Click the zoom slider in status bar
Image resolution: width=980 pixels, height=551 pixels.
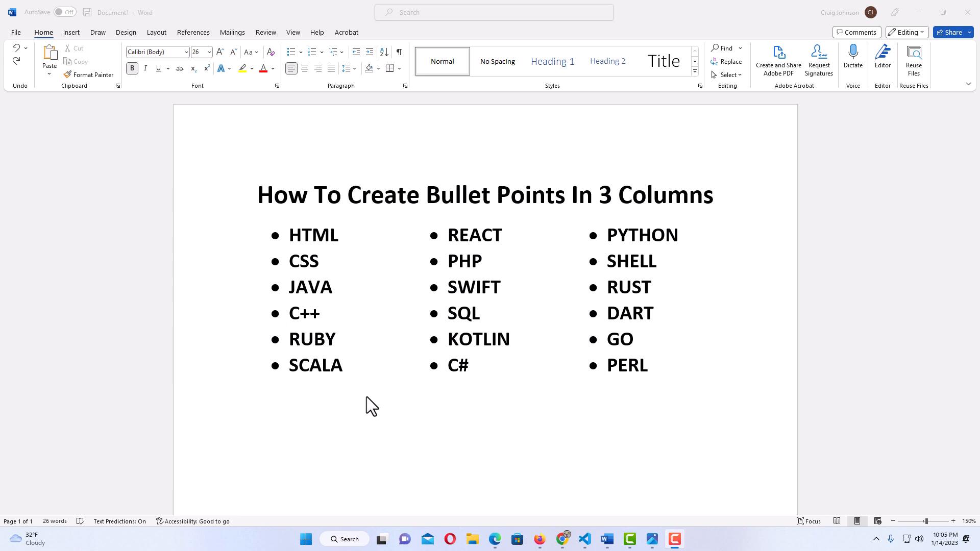tap(925, 521)
